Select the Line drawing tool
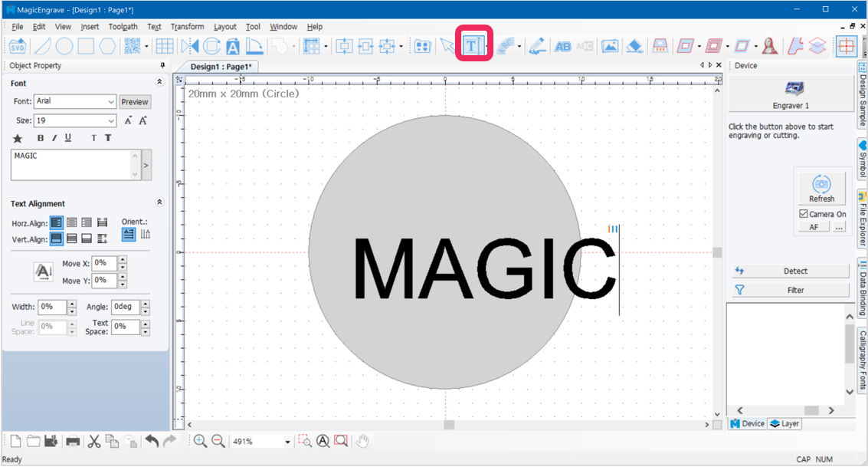The image size is (868, 467). pos(43,46)
